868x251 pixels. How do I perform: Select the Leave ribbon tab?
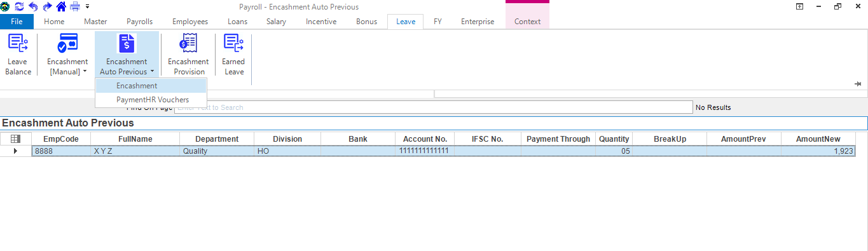(x=406, y=22)
